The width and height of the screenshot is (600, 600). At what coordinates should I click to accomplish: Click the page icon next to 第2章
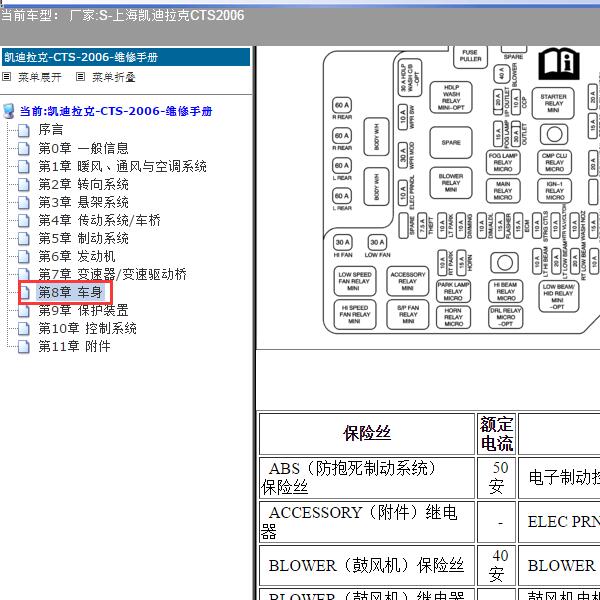coord(24,185)
